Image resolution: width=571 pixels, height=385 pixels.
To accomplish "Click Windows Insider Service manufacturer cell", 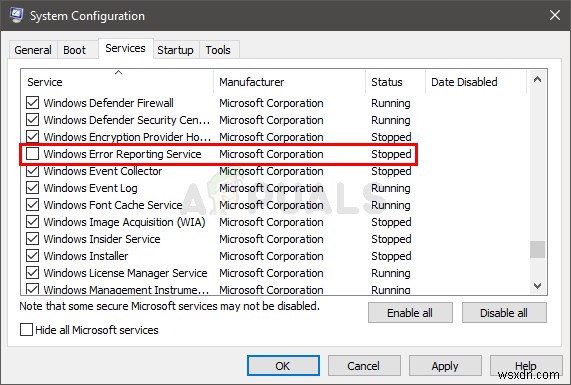I will click(271, 239).
